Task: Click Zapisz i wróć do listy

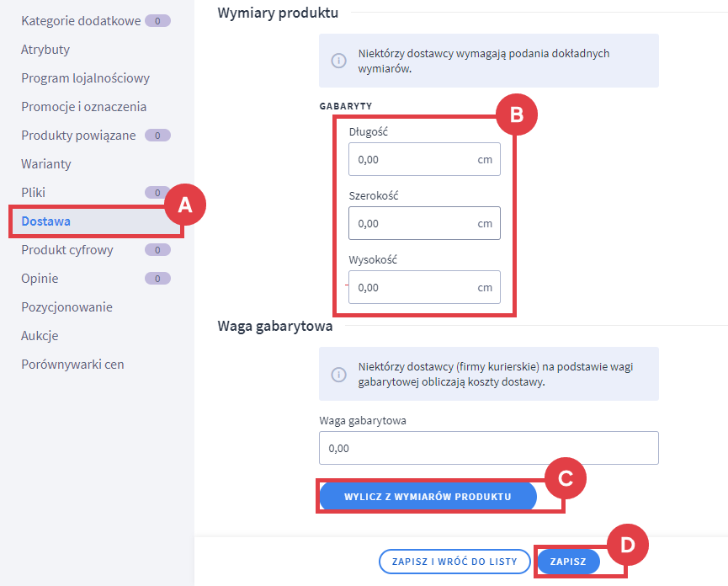Action: [454, 562]
